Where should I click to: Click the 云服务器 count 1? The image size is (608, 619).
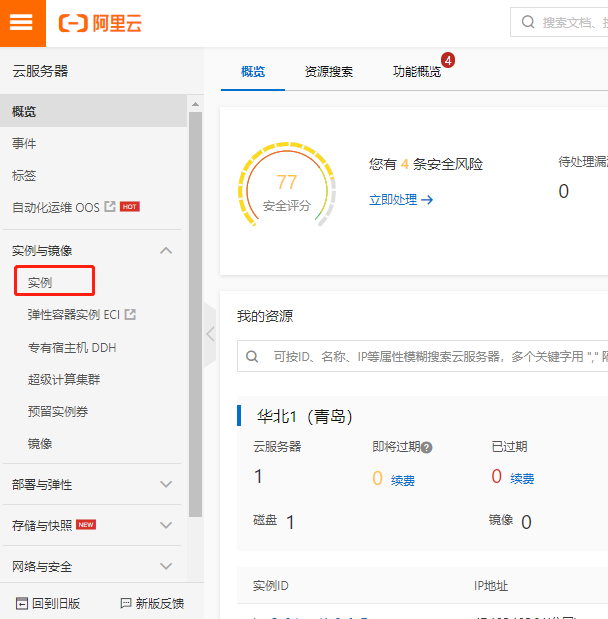(258, 476)
